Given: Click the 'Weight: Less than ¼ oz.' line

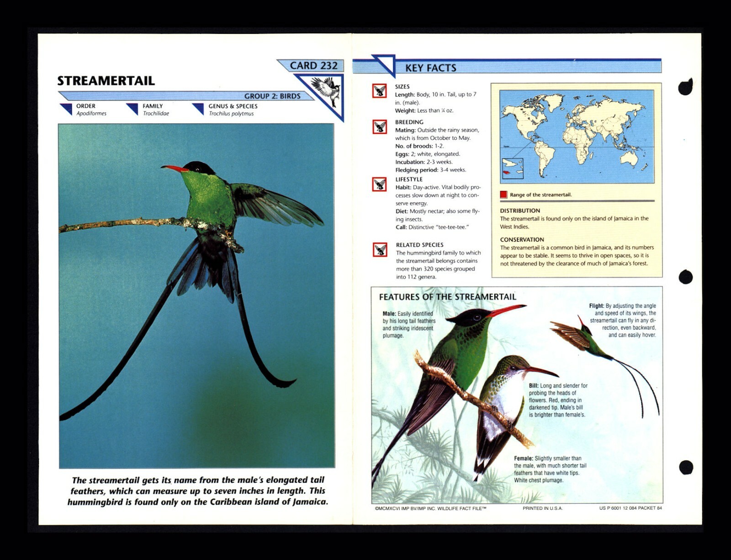Looking at the screenshot, I should pos(424,111).
